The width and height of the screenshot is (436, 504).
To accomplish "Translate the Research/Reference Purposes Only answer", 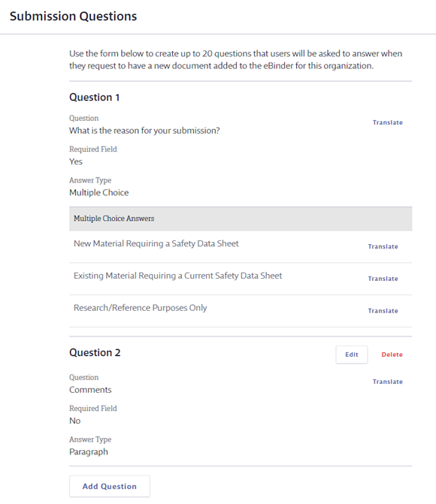I will (x=383, y=311).
